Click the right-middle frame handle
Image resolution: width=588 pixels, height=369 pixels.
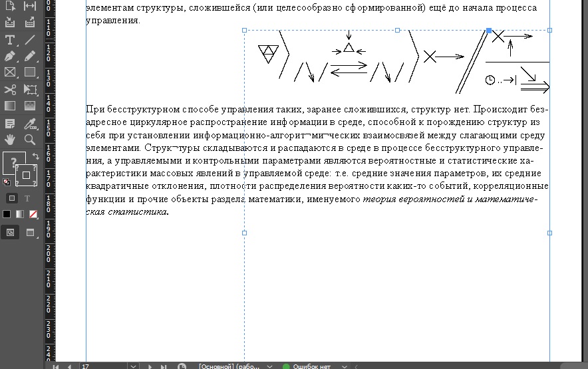click(x=549, y=233)
